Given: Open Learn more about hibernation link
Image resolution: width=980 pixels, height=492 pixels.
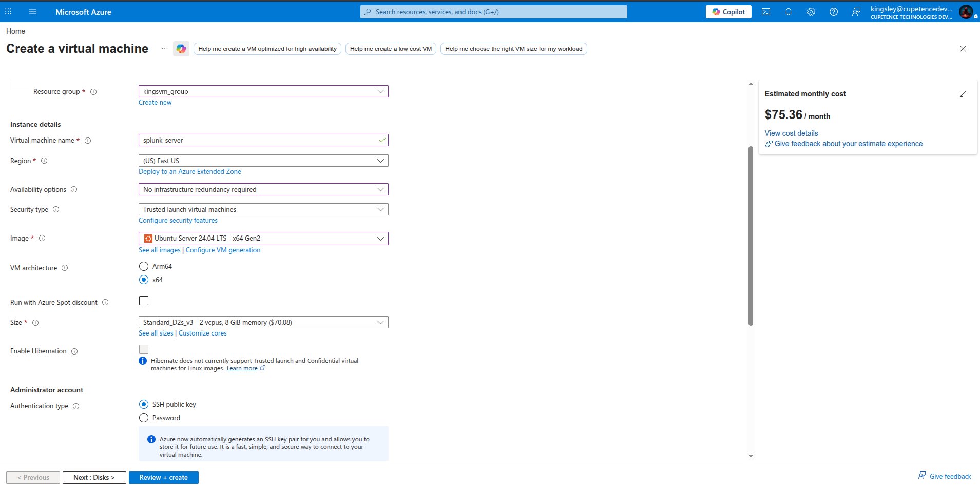Looking at the screenshot, I should pyautogui.click(x=242, y=368).
